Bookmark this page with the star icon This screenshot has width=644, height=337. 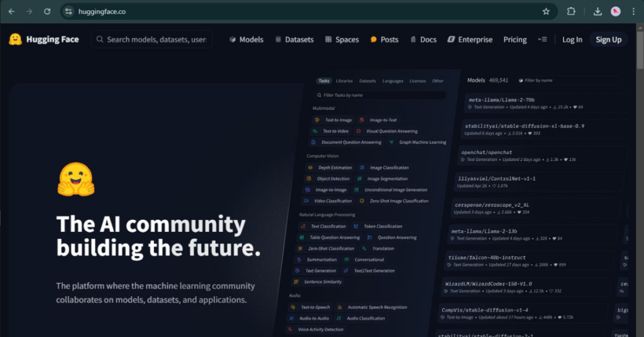[x=546, y=11]
